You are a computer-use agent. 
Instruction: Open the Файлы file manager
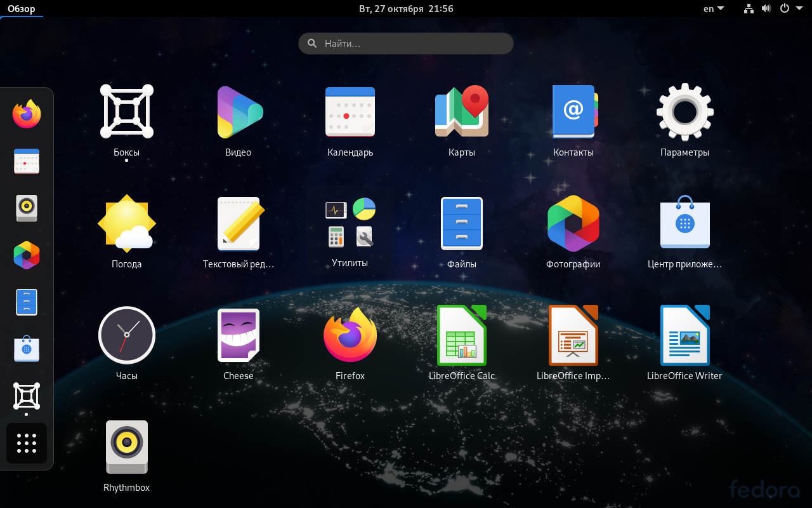click(462, 223)
